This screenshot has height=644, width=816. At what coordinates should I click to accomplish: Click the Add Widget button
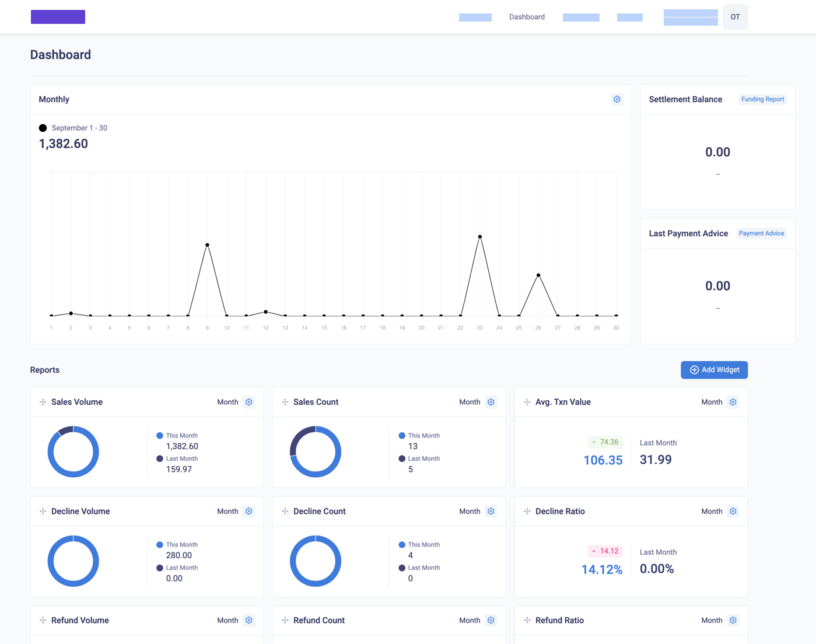click(x=714, y=370)
